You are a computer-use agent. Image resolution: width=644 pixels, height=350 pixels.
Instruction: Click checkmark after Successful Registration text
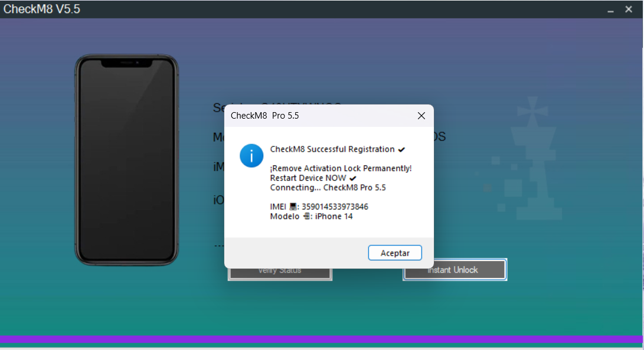(401, 150)
